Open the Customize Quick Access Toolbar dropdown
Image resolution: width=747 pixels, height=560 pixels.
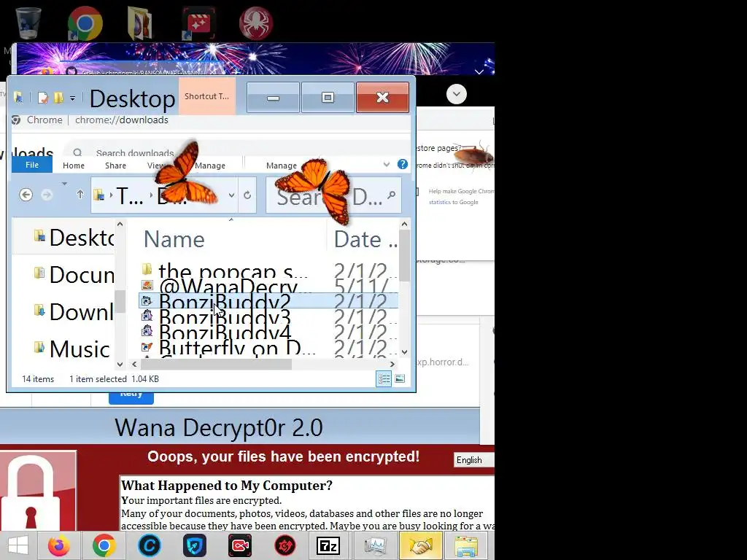(72, 98)
